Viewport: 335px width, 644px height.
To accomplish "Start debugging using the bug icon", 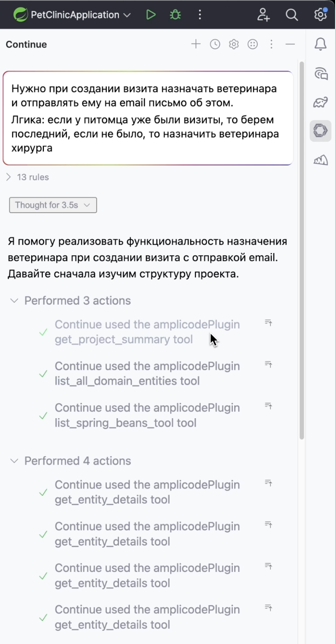I will pyautogui.click(x=175, y=14).
